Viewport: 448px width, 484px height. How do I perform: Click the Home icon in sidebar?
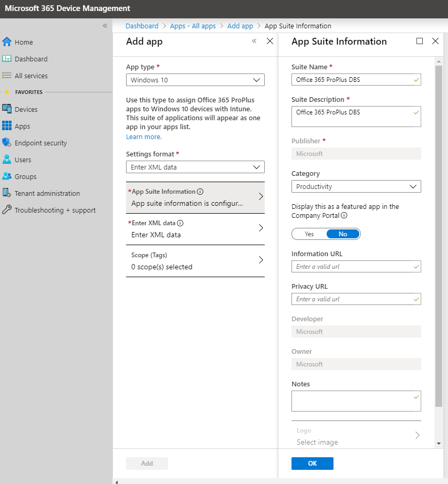(7, 42)
